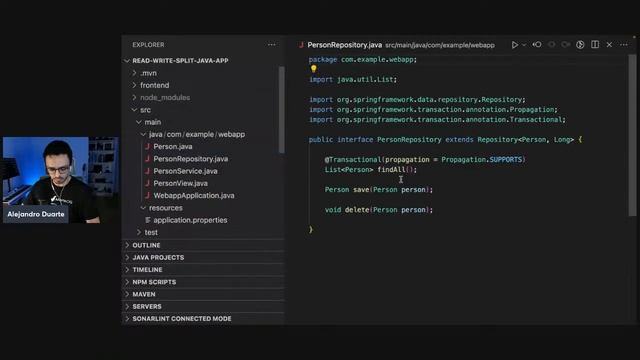Click import java.util.List line
The height and width of the screenshot is (360, 640).
(353, 79)
